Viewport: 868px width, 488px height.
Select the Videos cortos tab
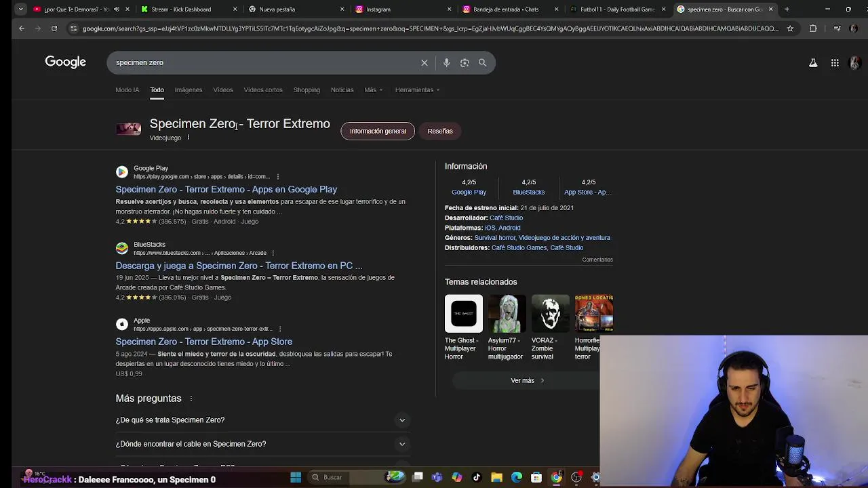click(x=263, y=89)
